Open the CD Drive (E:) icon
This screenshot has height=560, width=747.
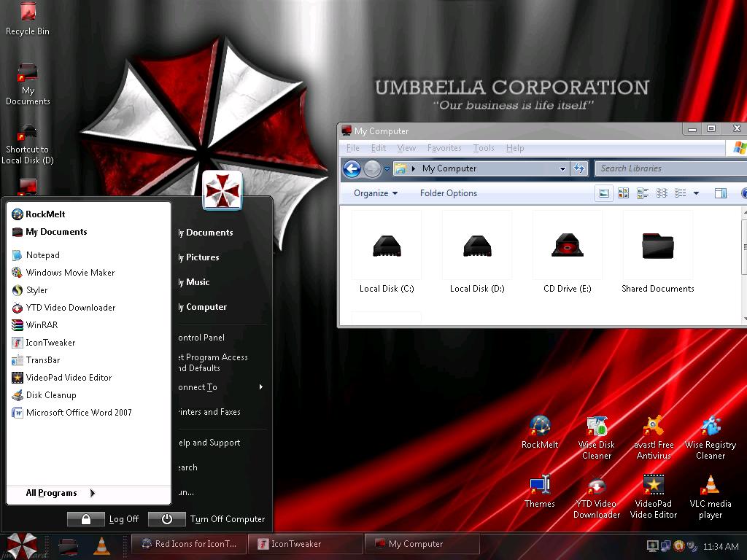(567, 248)
